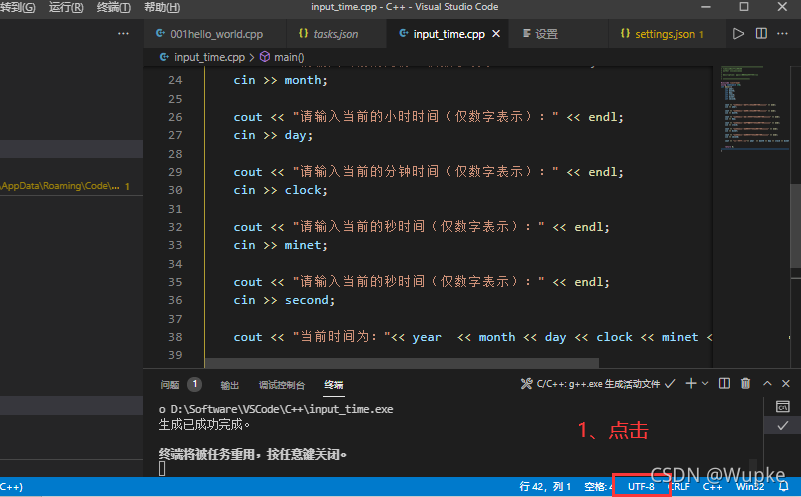The image size is (801, 497).
Task: Click the horizontal editor scrollbar
Action: (x=402, y=363)
